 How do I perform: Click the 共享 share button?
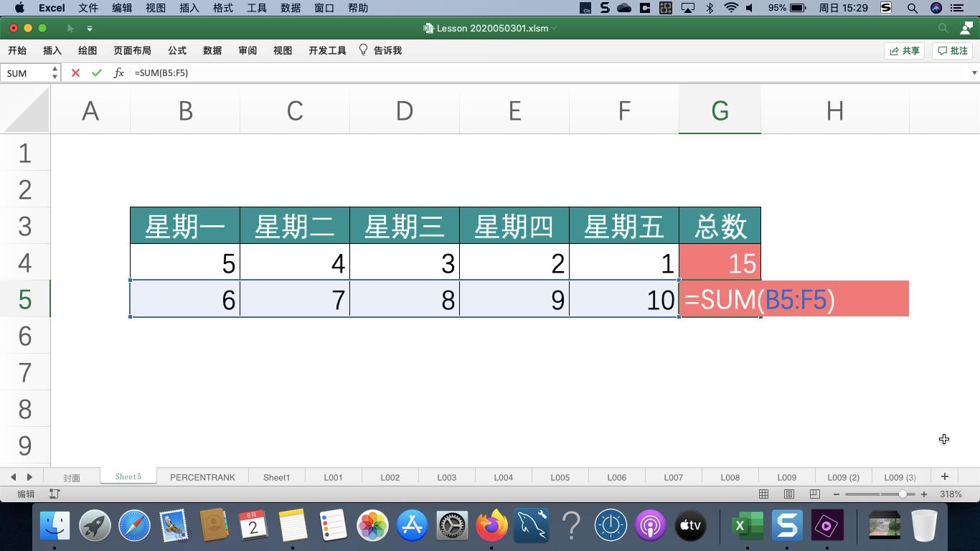point(904,50)
